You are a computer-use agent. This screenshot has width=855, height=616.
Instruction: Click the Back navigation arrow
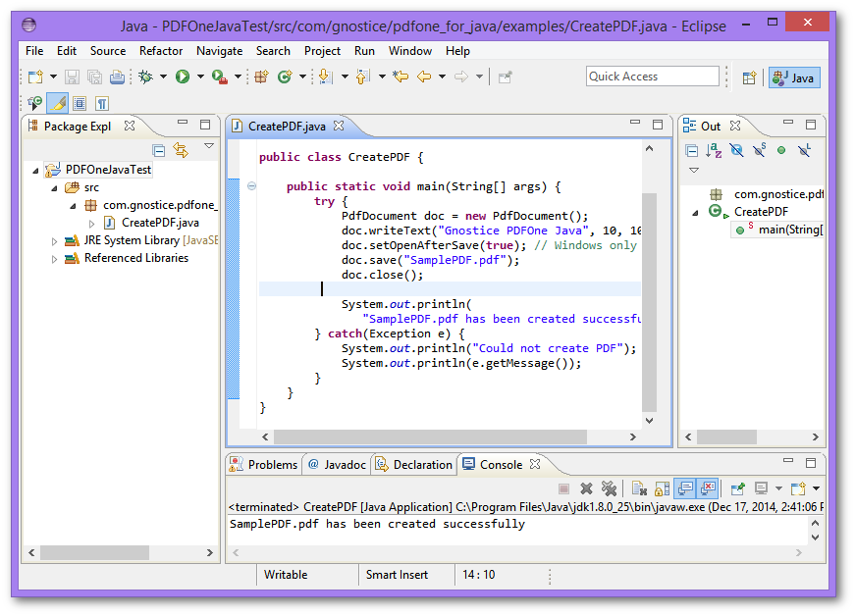[424, 77]
